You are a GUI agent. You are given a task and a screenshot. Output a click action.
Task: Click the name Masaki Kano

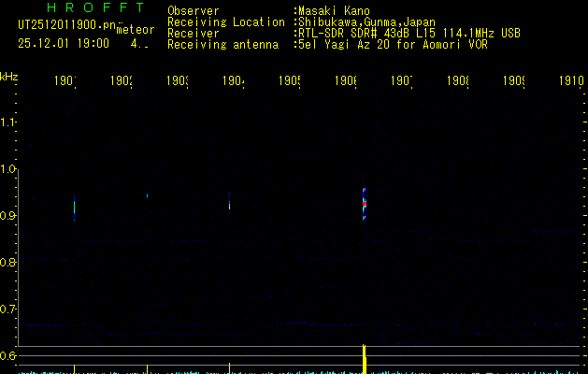tap(334, 11)
